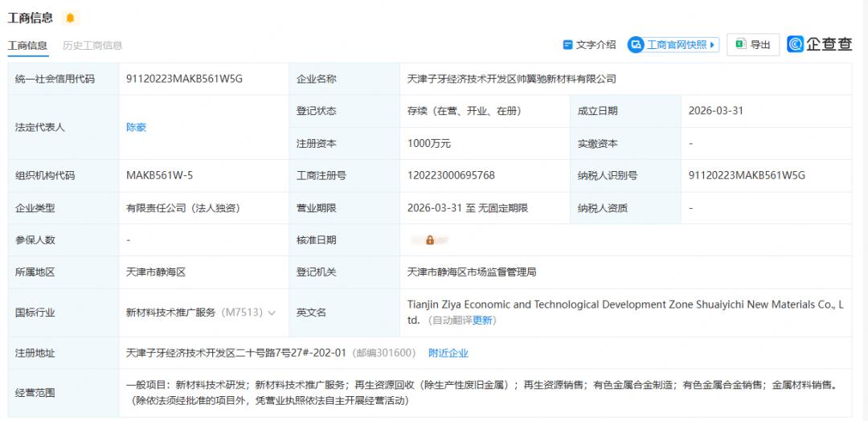Click the orange bell notification icon
Screen dimensions: 868x421
(x=70, y=18)
